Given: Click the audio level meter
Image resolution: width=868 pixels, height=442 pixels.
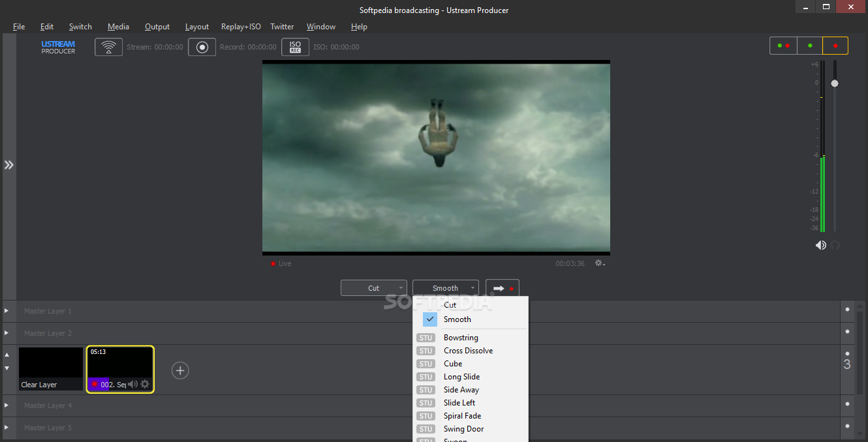Looking at the screenshot, I should click(822, 147).
